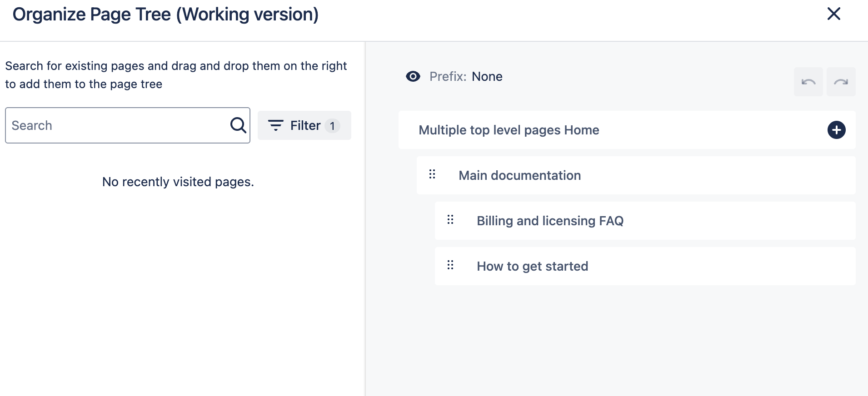
Task: Close the Organize Page Tree dialog
Action: (x=833, y=14)
